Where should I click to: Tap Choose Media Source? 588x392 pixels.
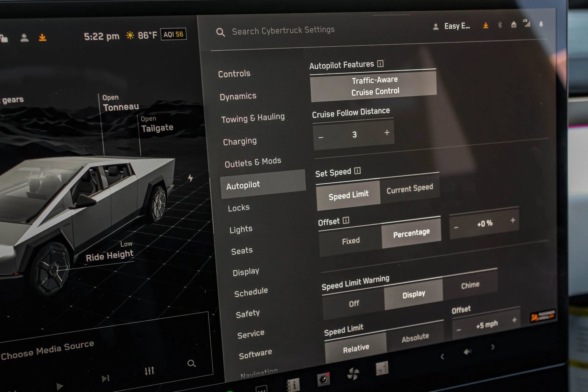tap(47, 350)
